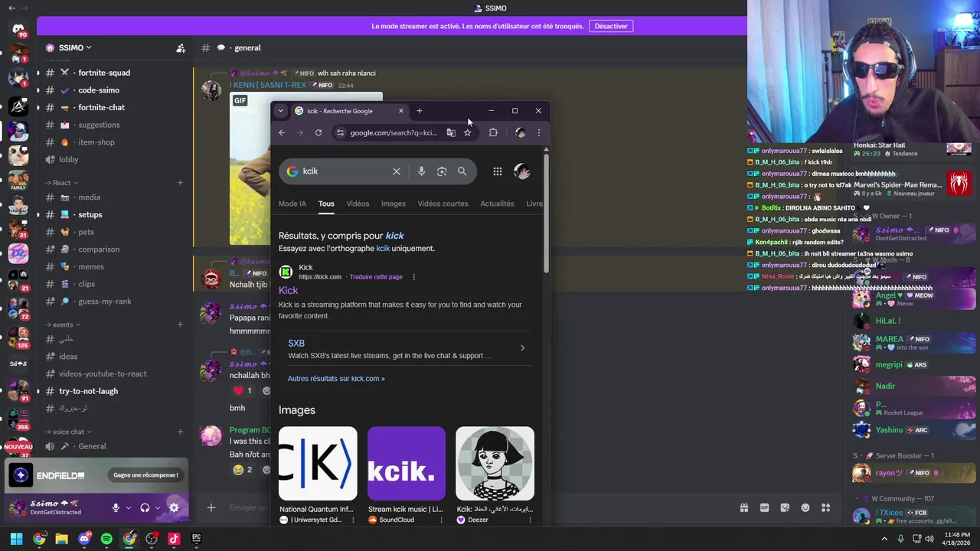Go back in the Chrome window
This screenshot has height=551, width=980.
tap(282, 132)
